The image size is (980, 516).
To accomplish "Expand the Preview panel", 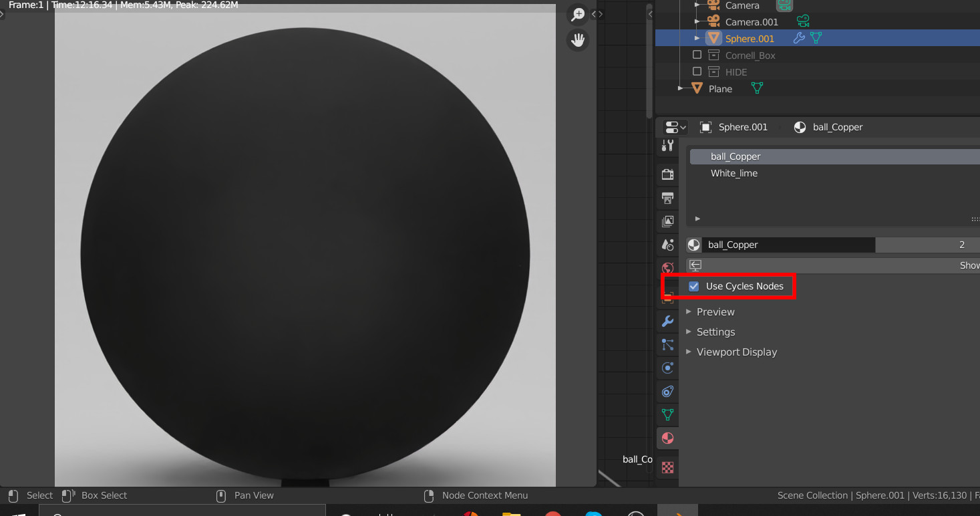I will tap(715, 312).
